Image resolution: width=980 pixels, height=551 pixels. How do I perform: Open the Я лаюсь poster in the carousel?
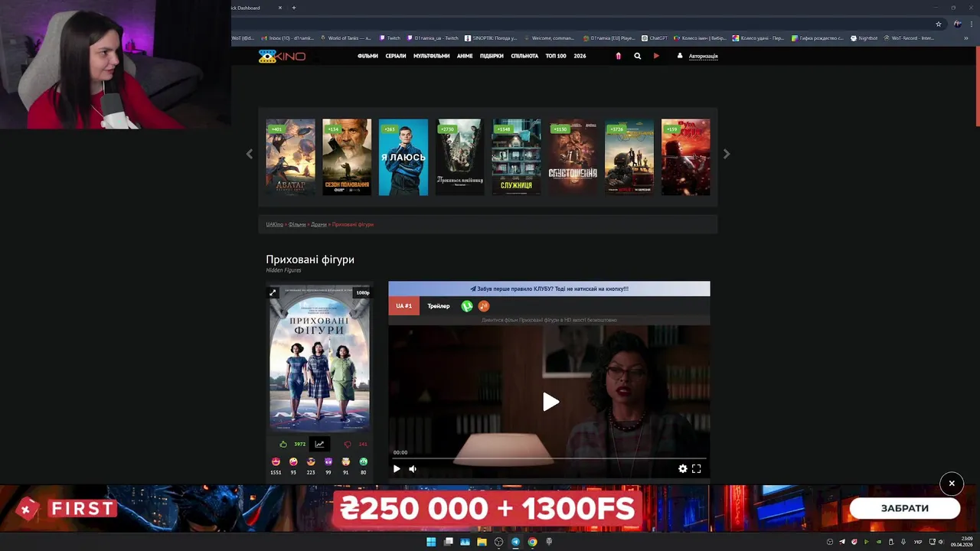point(403,157)
